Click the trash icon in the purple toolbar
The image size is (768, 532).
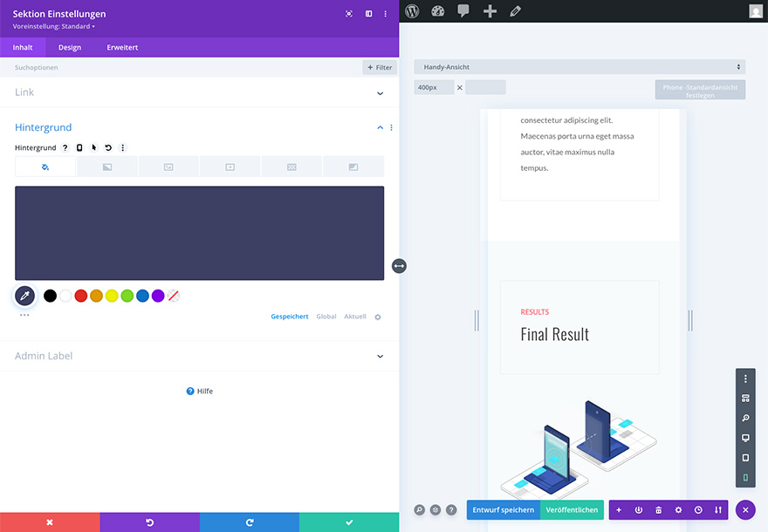658,510
